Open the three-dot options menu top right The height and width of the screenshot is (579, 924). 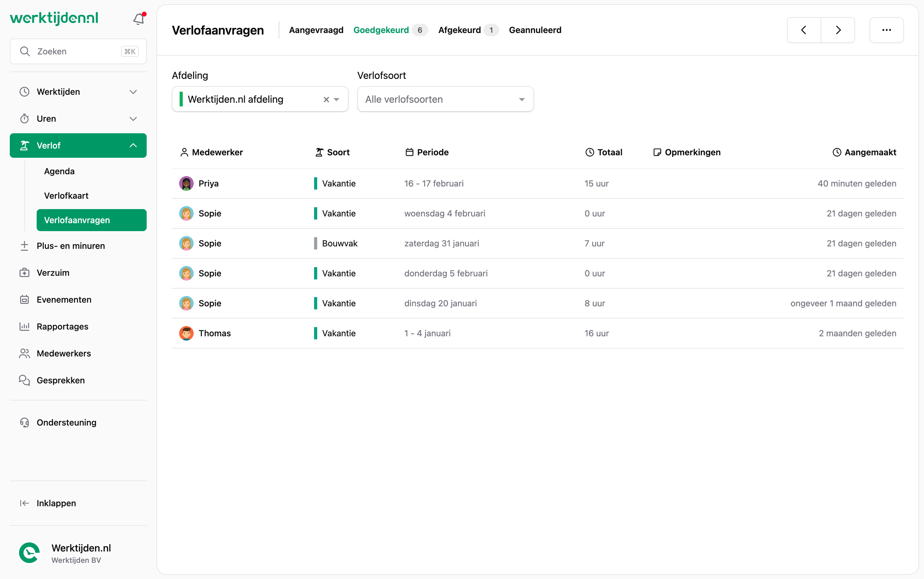point(886,30)
